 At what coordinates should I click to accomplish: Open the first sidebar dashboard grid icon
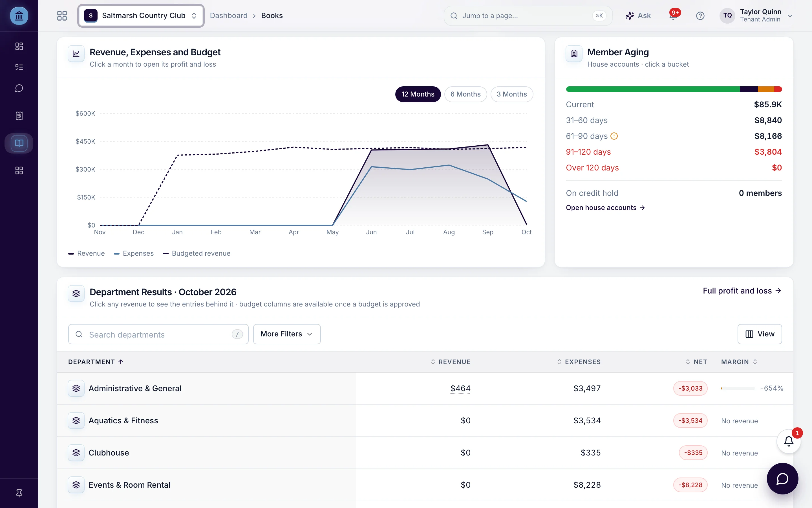coord(19,46)
